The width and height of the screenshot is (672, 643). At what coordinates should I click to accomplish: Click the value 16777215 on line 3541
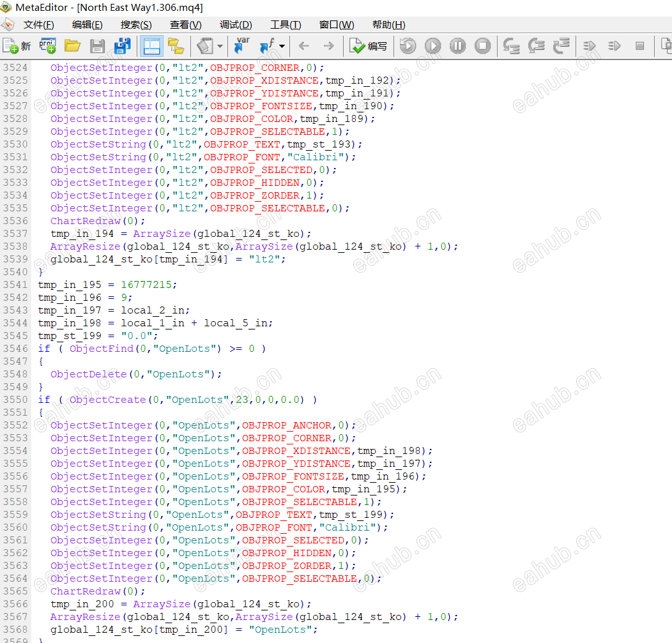[x=146, y=285]
